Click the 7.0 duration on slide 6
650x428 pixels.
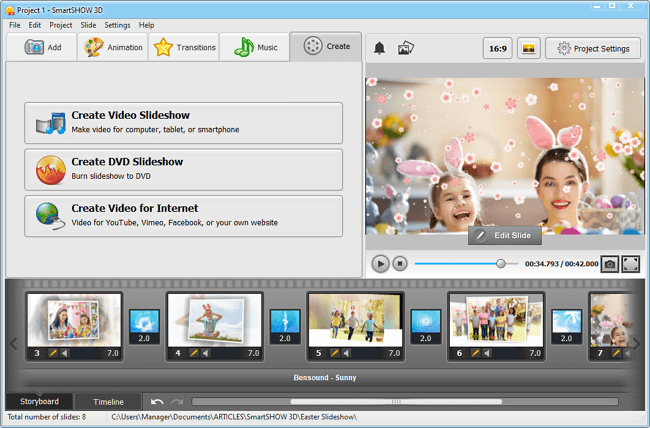pyautogui.click(x=535, y=353)
